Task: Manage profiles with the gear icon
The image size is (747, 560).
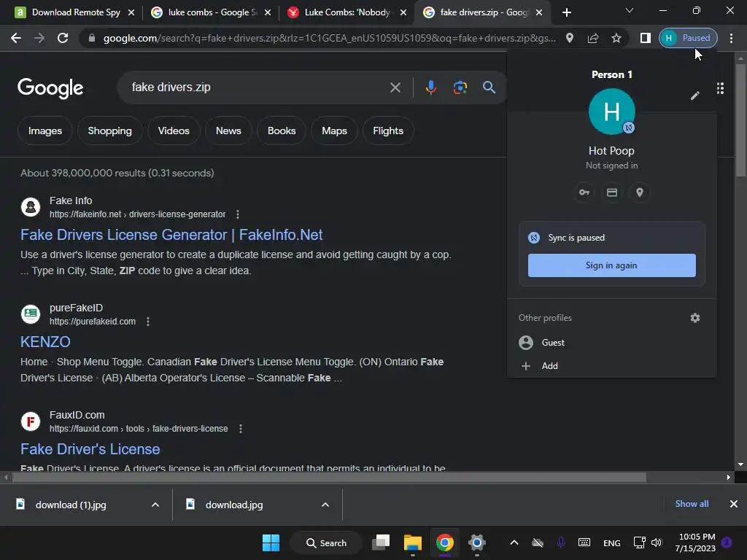Action: click(695, 318)
